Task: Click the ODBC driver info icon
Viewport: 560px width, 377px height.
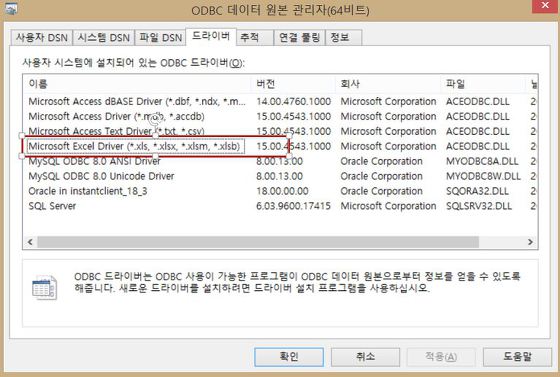Action: coord(44,287)
